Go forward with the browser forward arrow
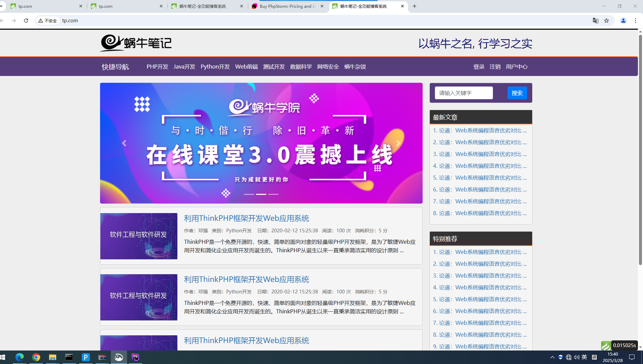This screenshot has height=364, width=643. [14, 21]
